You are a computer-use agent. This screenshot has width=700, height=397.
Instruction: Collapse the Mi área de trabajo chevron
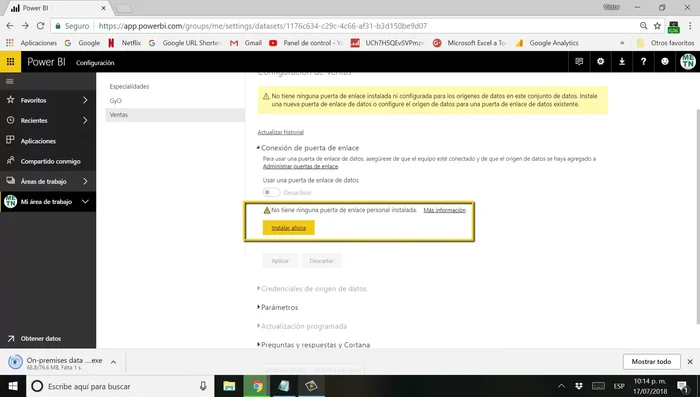click(x=85, y=201)
